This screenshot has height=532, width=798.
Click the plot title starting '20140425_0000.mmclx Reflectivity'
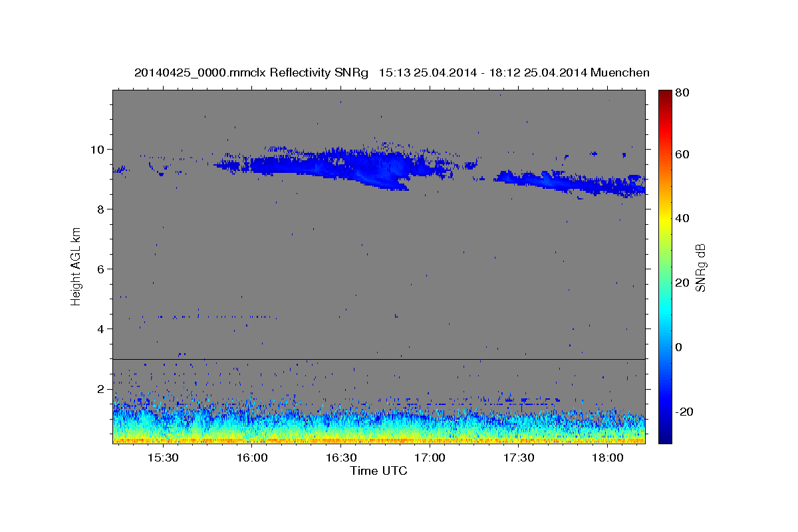point(392,72)
